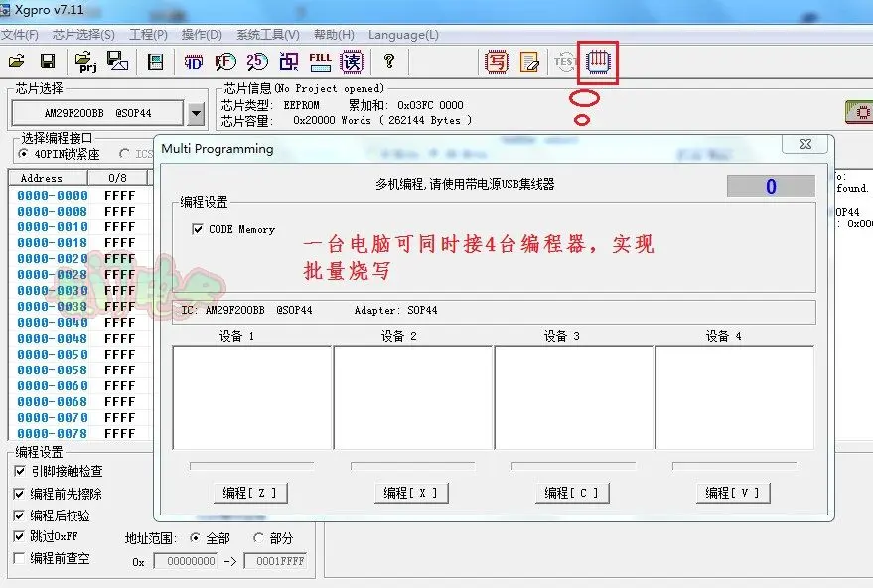The width and height of the screenshot is (873, 588).
Task: Select the 全部 address range radio
Action: 195,538
